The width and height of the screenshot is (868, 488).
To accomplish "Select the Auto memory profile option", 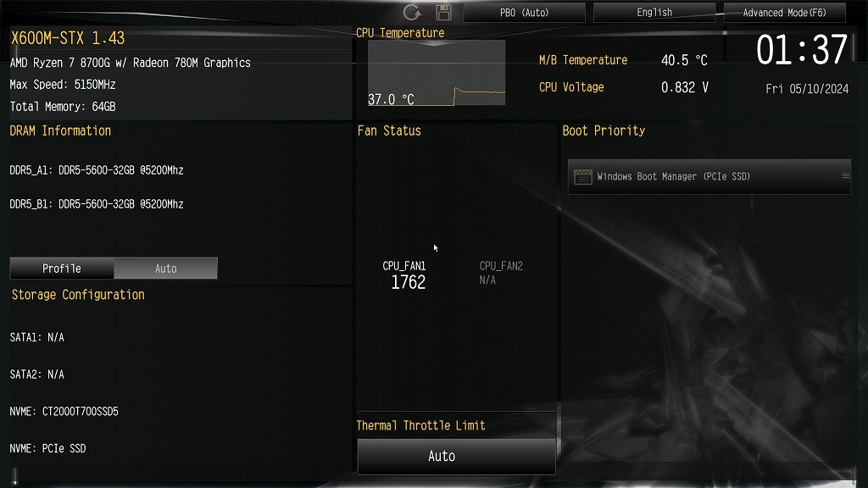I will click(x=165, y=269).
